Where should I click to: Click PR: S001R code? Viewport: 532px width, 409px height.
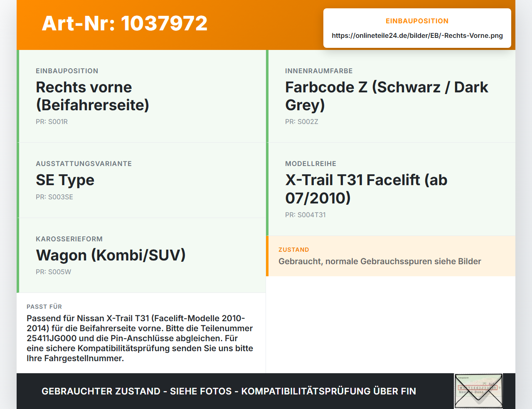[x=52, y=121]
